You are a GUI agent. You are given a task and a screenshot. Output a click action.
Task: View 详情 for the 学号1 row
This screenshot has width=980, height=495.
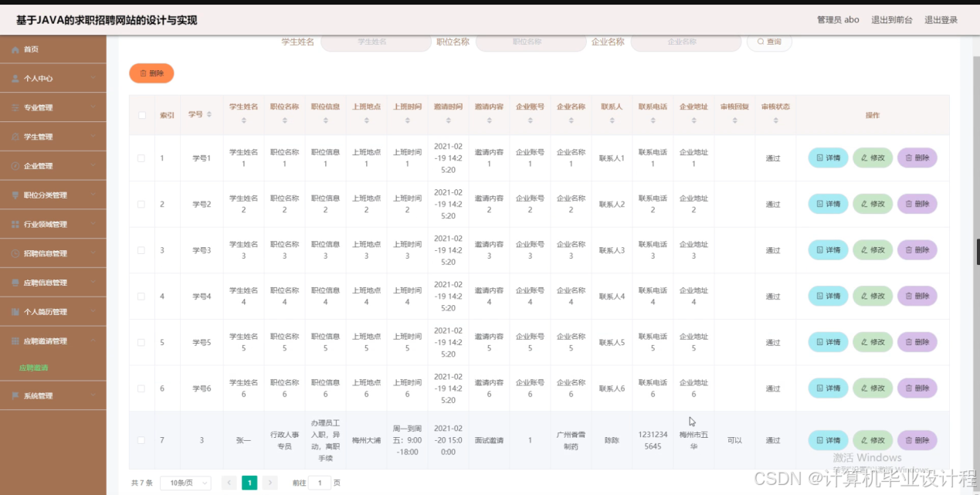coord(828,158)
